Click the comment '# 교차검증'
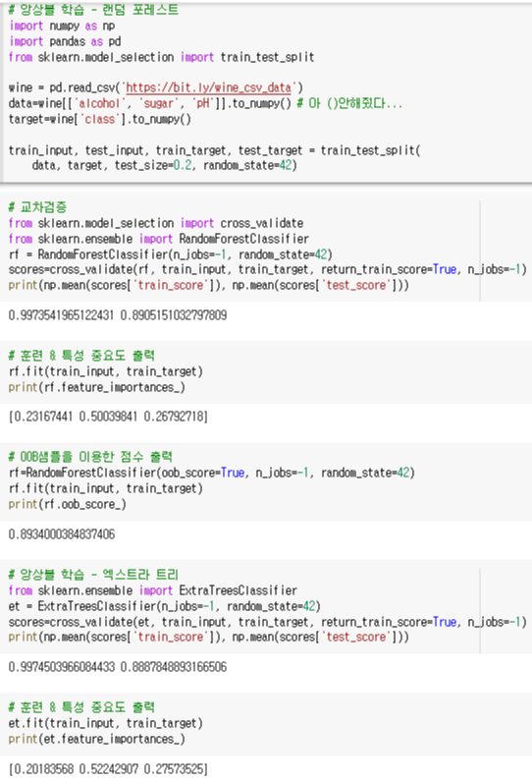 (x=37, y=207)
